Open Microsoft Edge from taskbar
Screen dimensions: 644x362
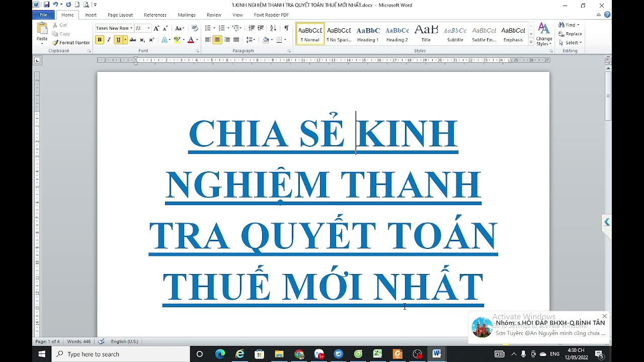pyautogui.click(x=220, y=354)
